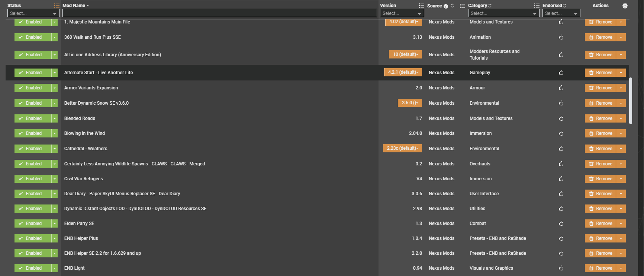
Task: Sort by Mod Name column header
Action: pos(74,6)
